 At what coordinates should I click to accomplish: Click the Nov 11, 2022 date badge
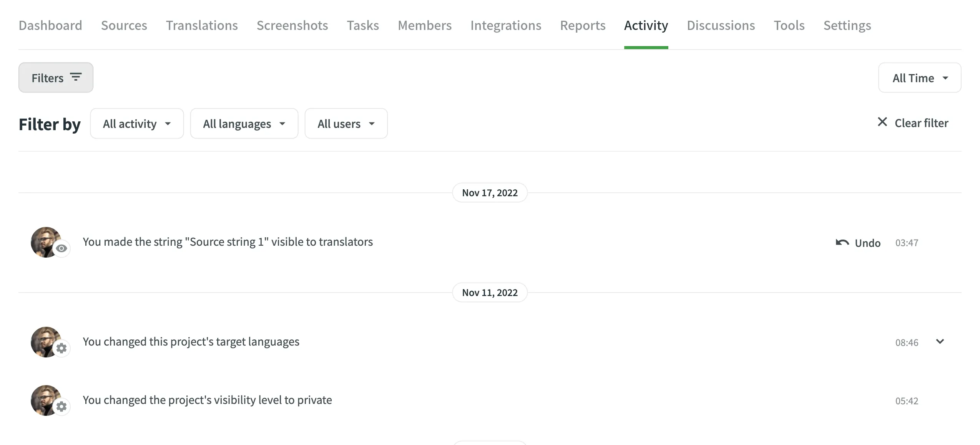point(490,292)
